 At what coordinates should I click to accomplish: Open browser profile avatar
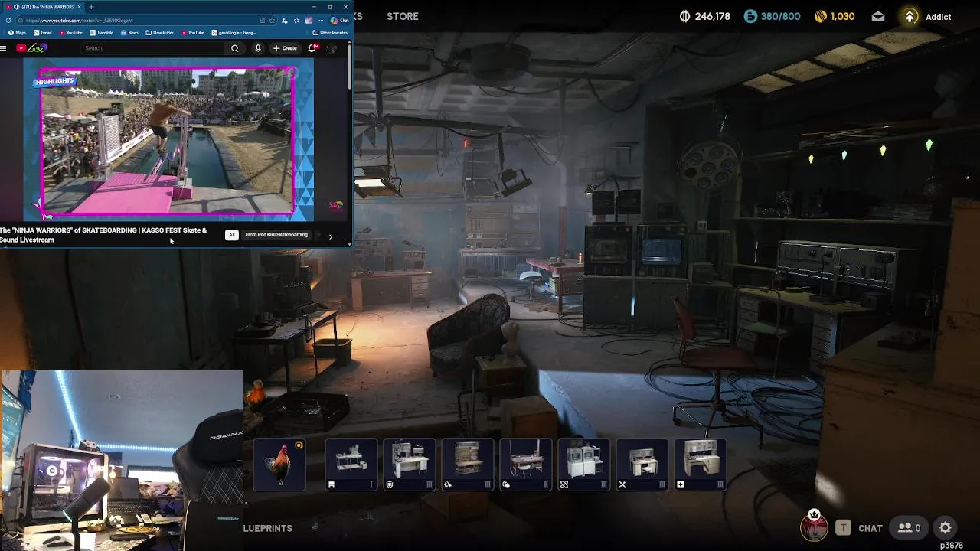point(309,21)
